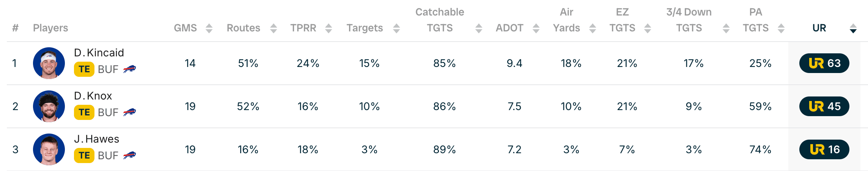Click the GMS column sort arrows
Image resolution: width=868 pixels, height=171 pixels.
209,28
